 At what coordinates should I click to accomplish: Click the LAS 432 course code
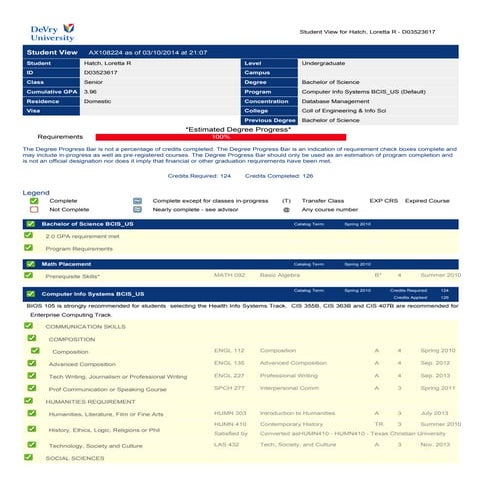point(226,445)
